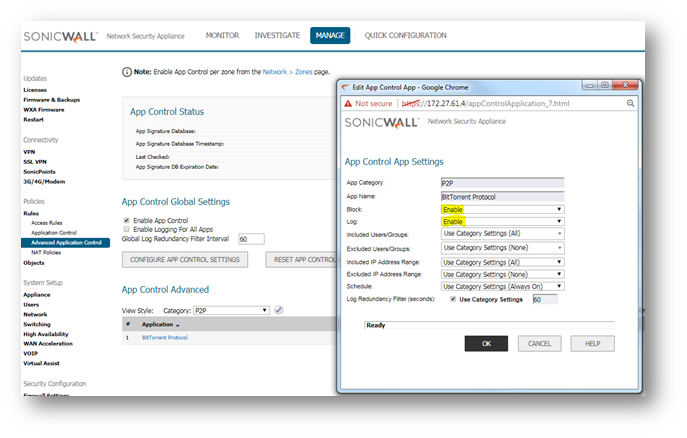The height and width of the screenshot is (438, 687).
Task: Open Access Rules in sidebar
Action: click(x=47, y=223)
